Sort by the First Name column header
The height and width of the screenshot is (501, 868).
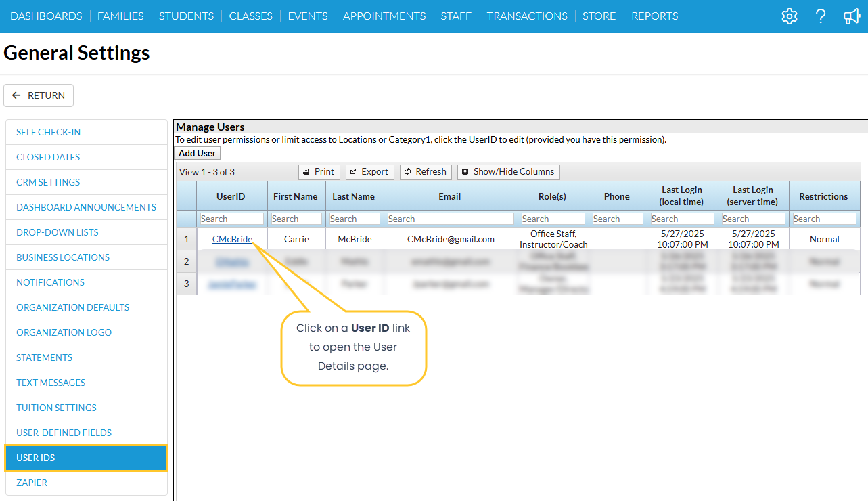click(x=296, y=196)
